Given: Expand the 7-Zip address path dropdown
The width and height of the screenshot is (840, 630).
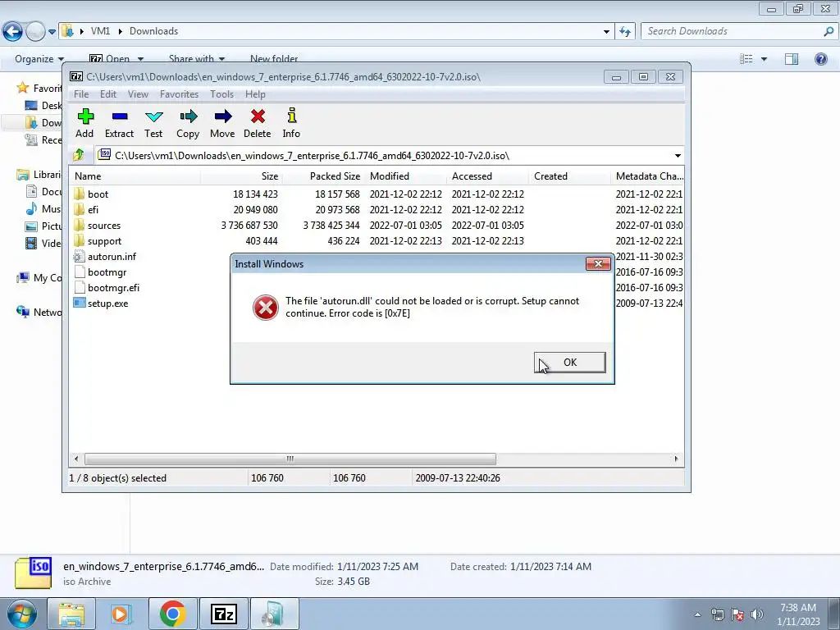Looking at the screenshot, I should point(678,155).
